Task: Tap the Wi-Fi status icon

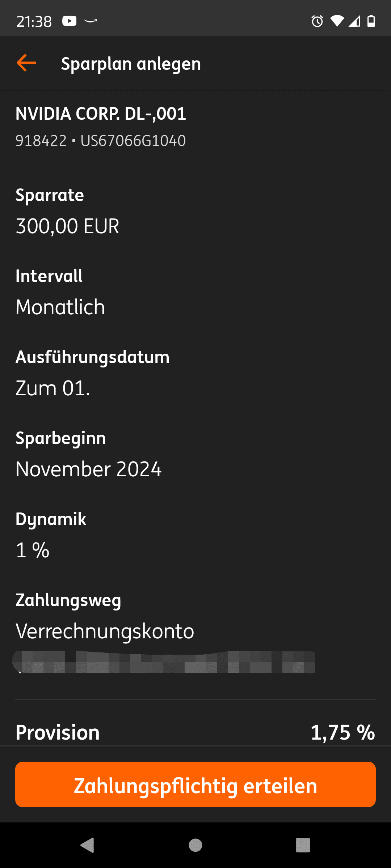Action: (337, 21)
